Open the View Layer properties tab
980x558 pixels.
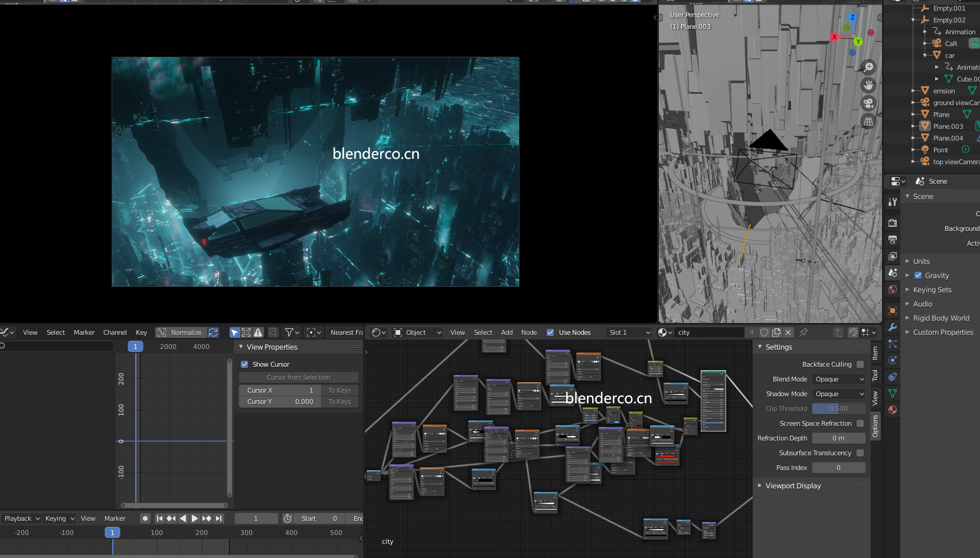pyautogui.click(x=893, y=256)
